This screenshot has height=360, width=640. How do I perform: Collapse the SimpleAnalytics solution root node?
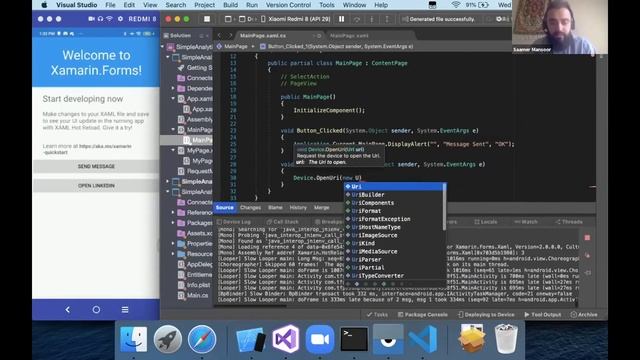tap(163, 47)
